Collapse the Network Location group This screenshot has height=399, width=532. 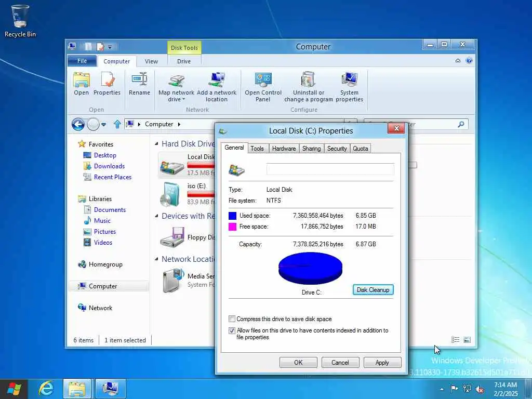coord(156,259)
